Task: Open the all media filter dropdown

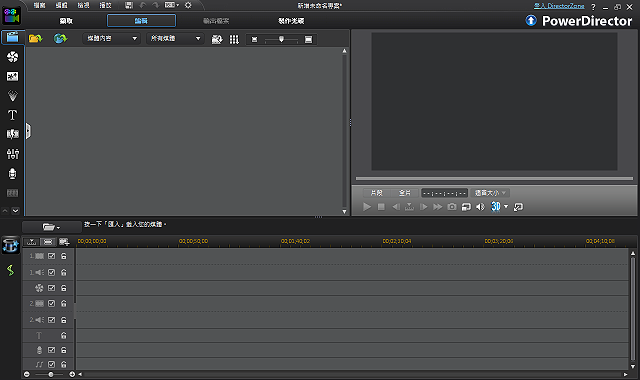Action: tap(175, 38)
